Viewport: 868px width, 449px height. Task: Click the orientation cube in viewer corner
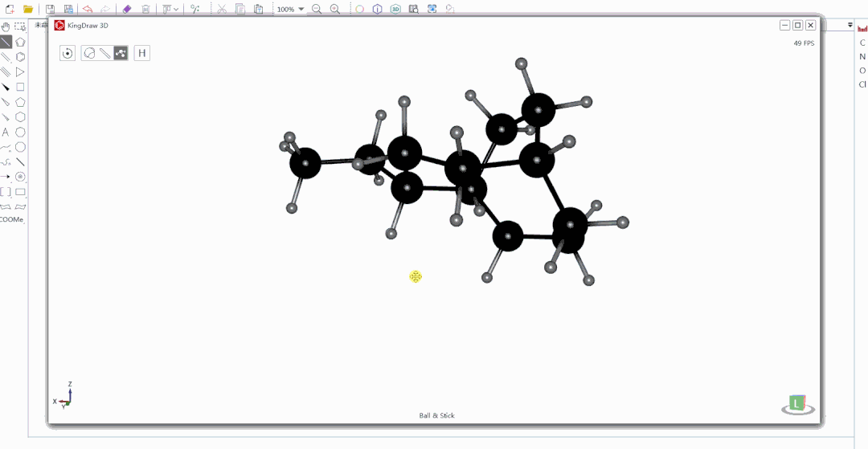pos(796,404)
